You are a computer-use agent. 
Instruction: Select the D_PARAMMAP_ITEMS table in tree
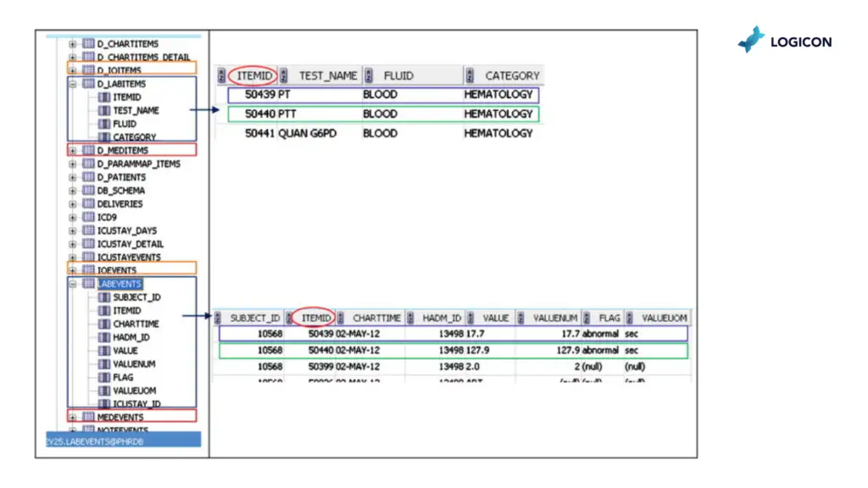coord(138,164)
